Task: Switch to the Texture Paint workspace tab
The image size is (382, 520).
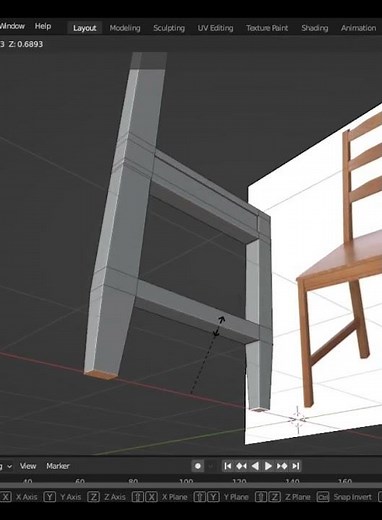Action: pyautogui.click(x=267, y=28)
